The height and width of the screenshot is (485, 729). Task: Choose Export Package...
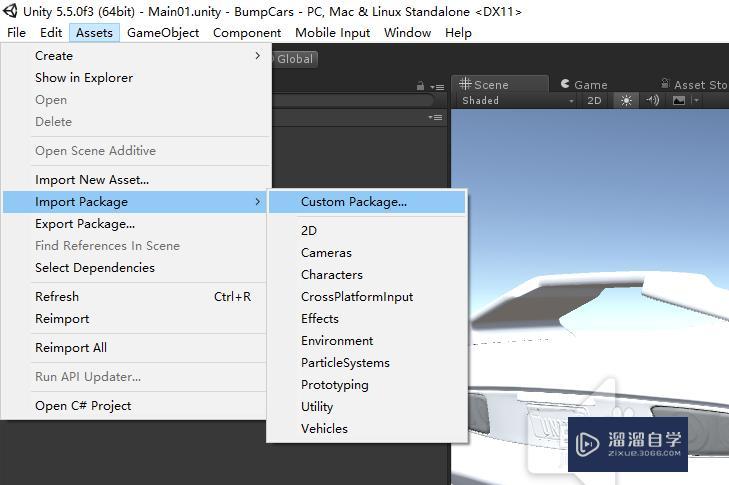click(x=135, y=224)
